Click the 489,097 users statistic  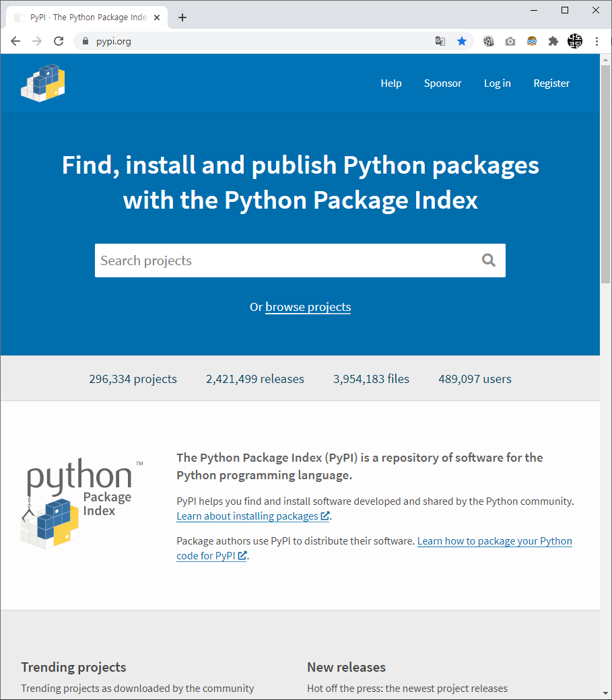coord(475,379)
